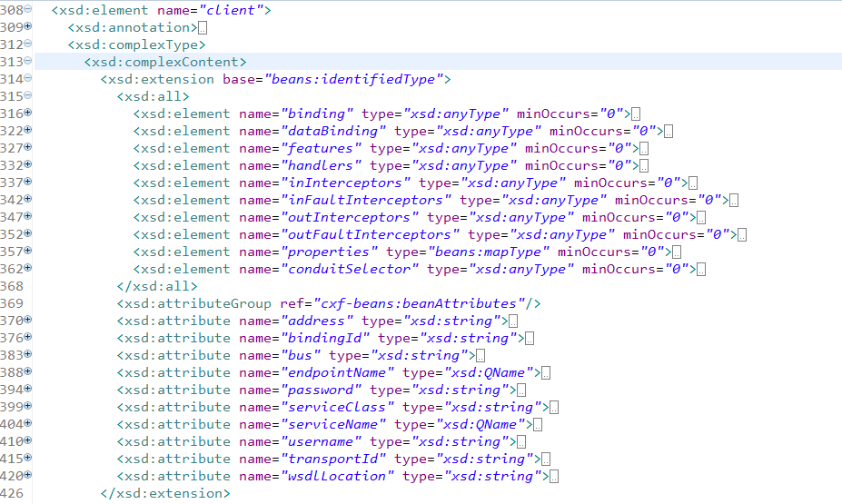
Task: Expand the username attribute at line 410
Action: pos(27,440)
